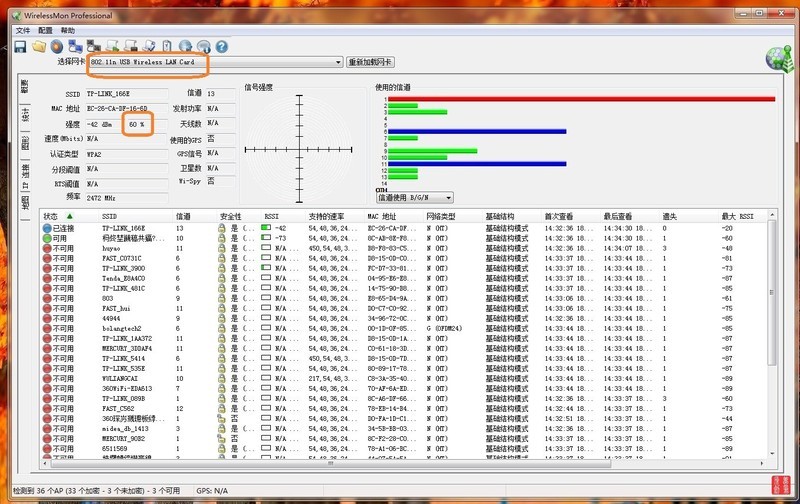800x504 pixels.
Task: Click green sort arrow beside 状态 header
Action: (70, 216)
